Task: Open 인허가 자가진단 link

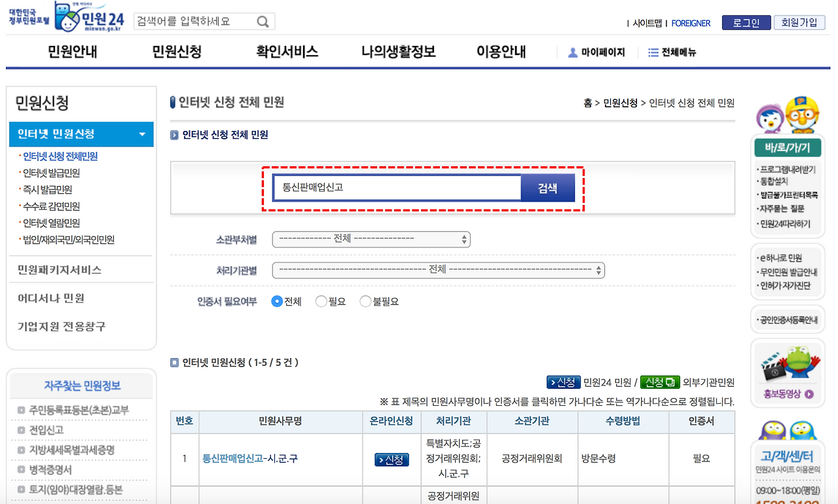Action: coord(785,286)
